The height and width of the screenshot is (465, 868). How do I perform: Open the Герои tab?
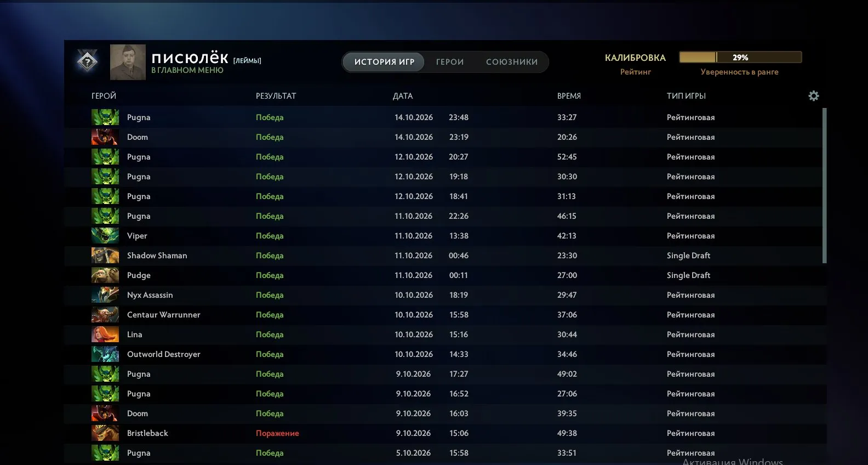pyautogui.click(x=450, y=62)
